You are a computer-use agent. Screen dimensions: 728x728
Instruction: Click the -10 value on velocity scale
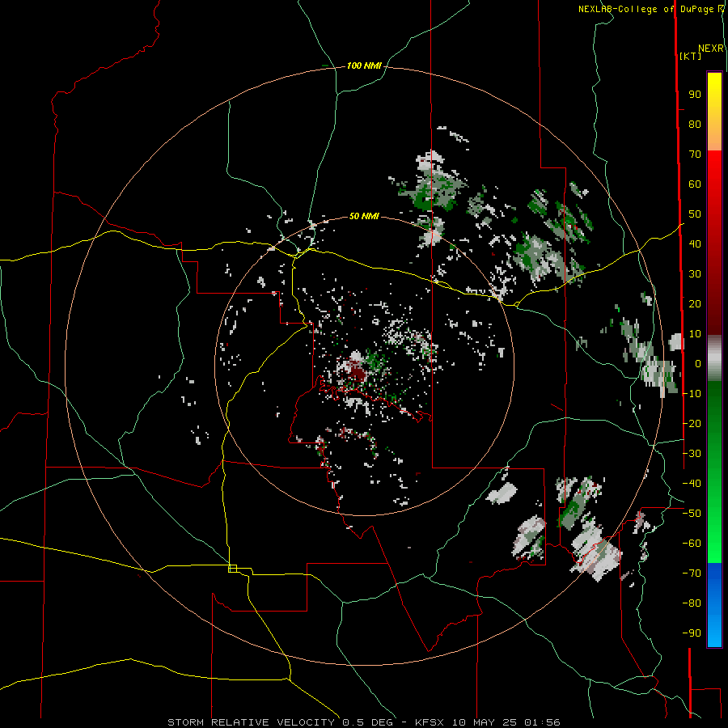tap(692, 394)
